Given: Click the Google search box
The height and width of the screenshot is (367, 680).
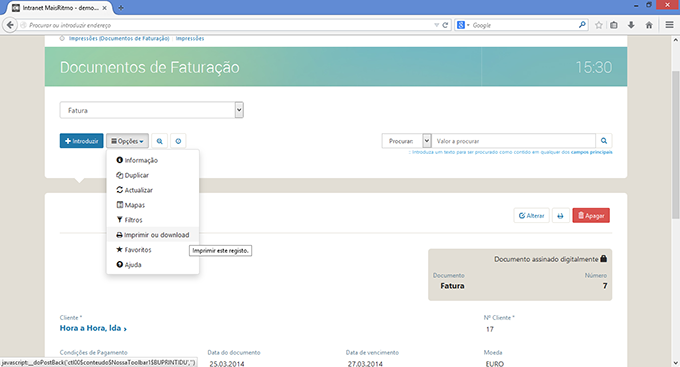Looking at the screenshot, I should point(524,25).
